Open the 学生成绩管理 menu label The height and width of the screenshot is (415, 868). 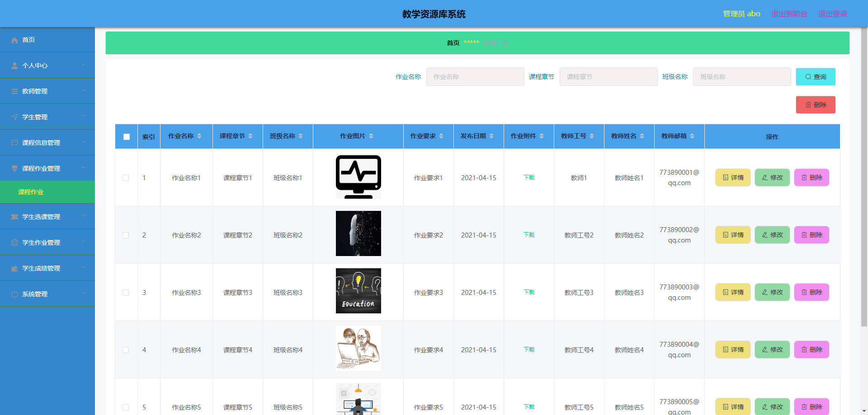pos(41,269)
